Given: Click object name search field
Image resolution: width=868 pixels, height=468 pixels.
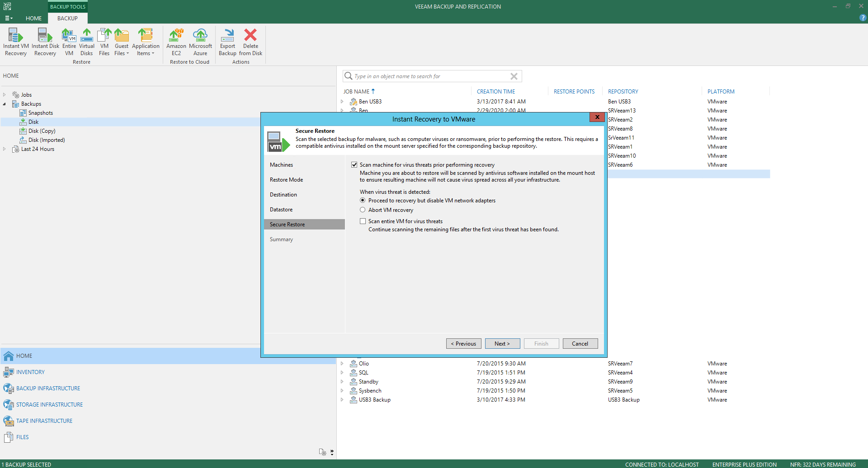Looking at the screenshot, I should tap(432, 76).
